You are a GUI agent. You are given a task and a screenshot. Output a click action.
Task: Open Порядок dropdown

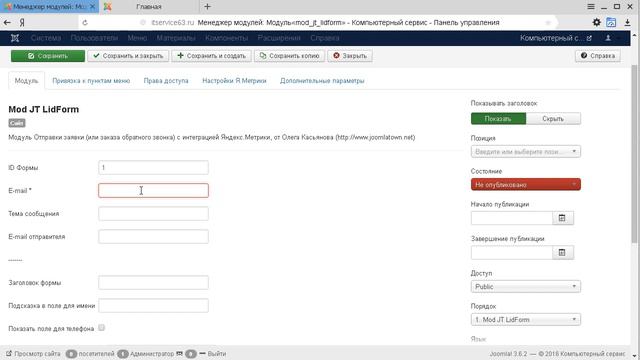pos(526,320)
